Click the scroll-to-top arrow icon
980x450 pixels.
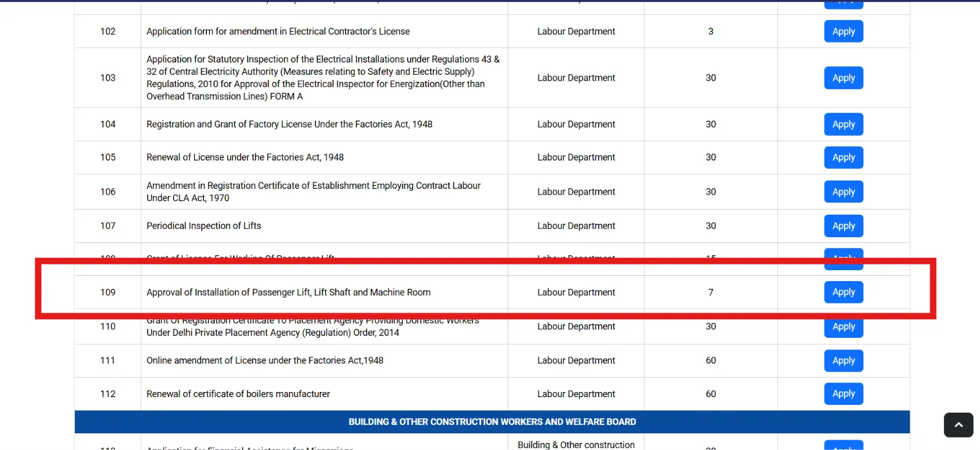point(958,425)
